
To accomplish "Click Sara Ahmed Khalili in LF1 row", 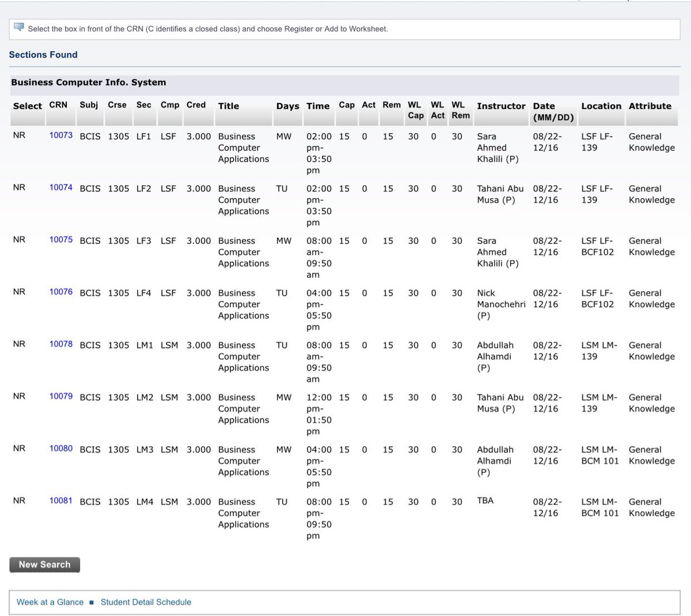I will [498, 147].
